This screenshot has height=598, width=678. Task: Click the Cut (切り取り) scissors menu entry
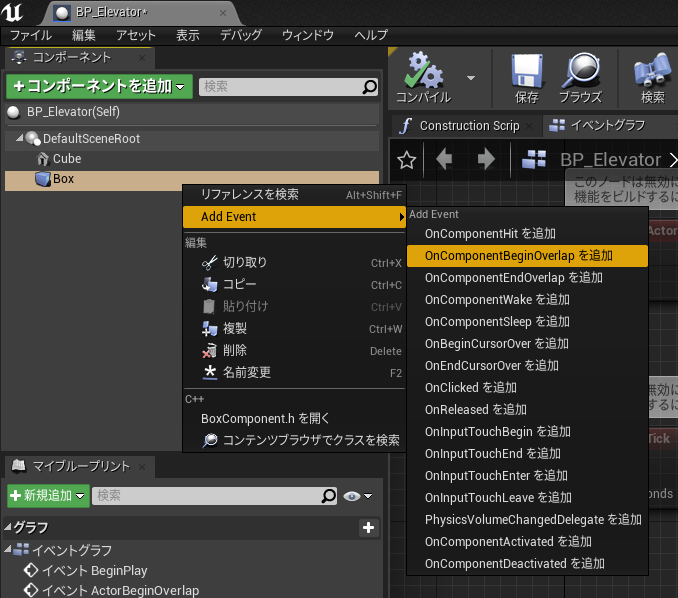[295, 262]
